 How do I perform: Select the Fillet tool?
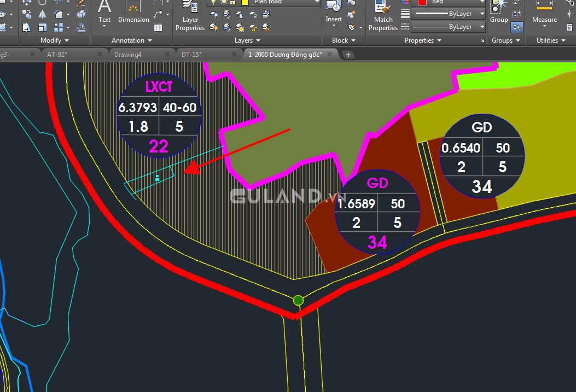tap(59, 14)
